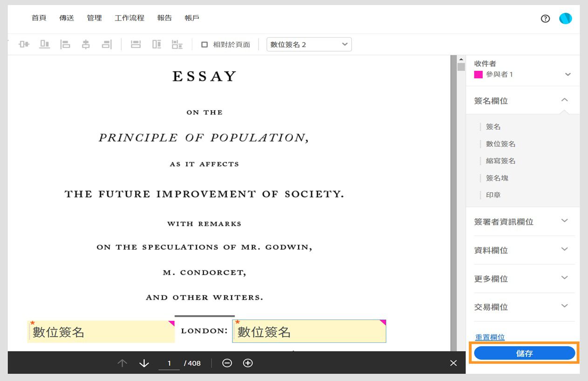Open the help question mark icon
This screenshot has width=588, height=381.
545,19
